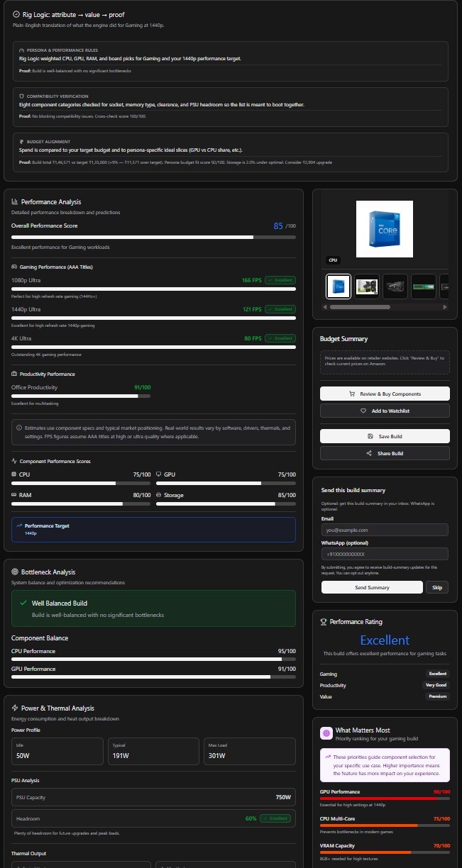
Task: Click thumbnail strip right scroll arrow
Action: point(446,307)
